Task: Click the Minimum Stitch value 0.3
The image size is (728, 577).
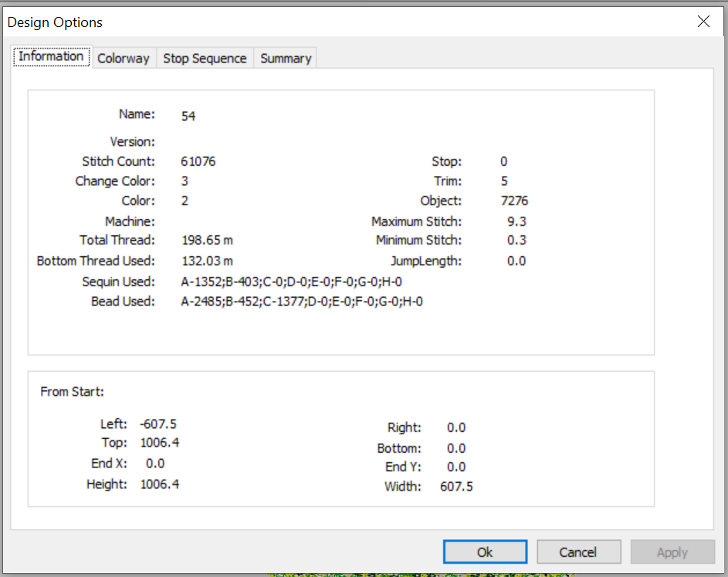Action: (x=516, y=240)
